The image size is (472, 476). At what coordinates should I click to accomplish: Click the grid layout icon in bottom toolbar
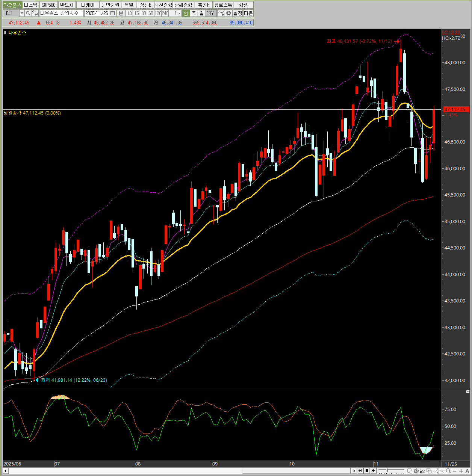(x=410, y=471)
